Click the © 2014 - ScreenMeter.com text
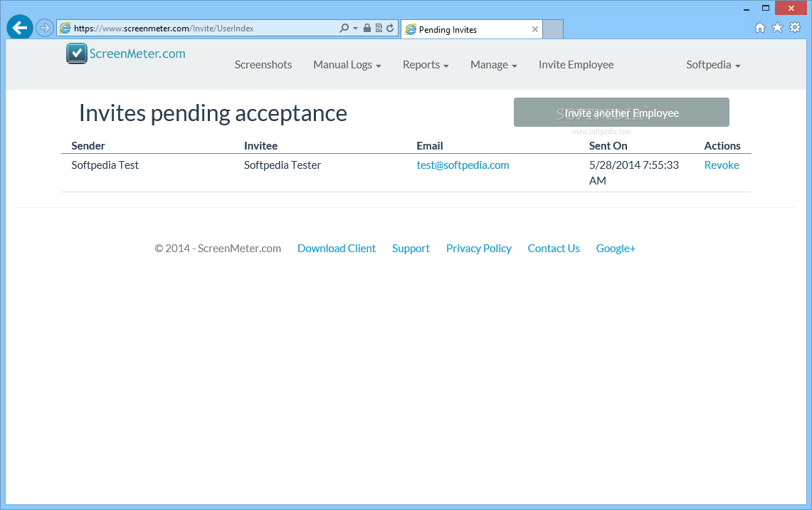This screenshot has height=510, width=812. [x=218, y=249]
